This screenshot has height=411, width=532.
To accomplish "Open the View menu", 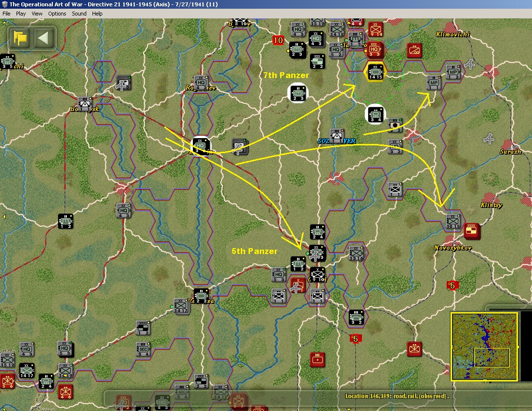I will click(37, 14).
